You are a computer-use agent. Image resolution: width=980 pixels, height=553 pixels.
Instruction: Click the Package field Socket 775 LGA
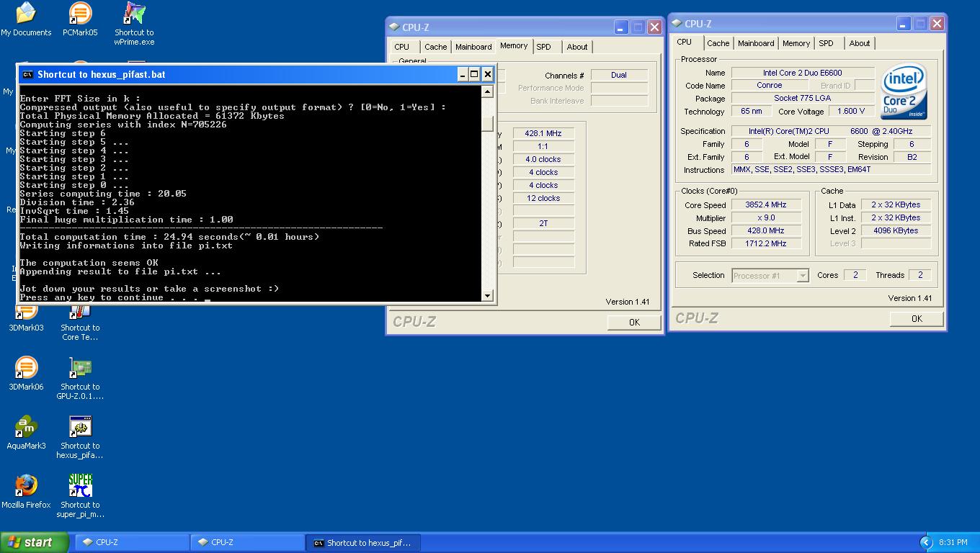click(803, 98)
